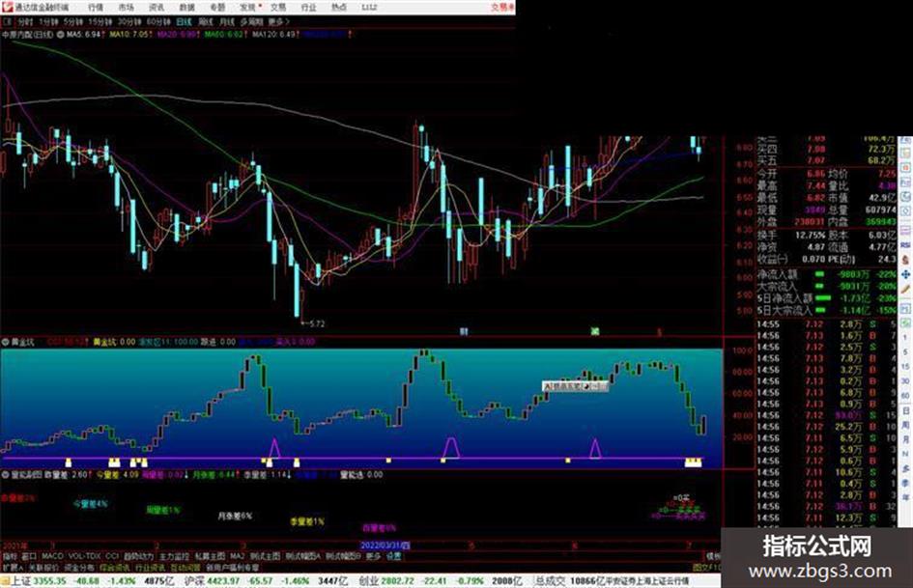The image size is (913, 588).
Task: Click the status bar icon left of 上证
Action: (5, 580)
